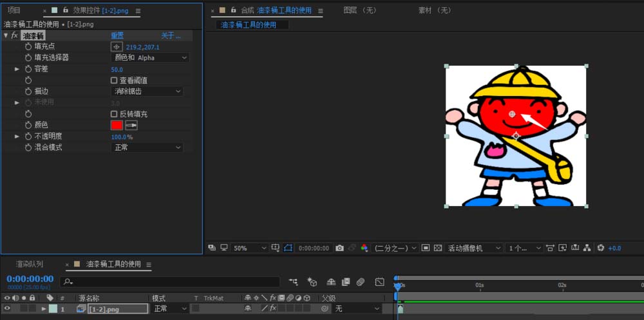Switch to the 项目 panel tab

coord(14,10)
